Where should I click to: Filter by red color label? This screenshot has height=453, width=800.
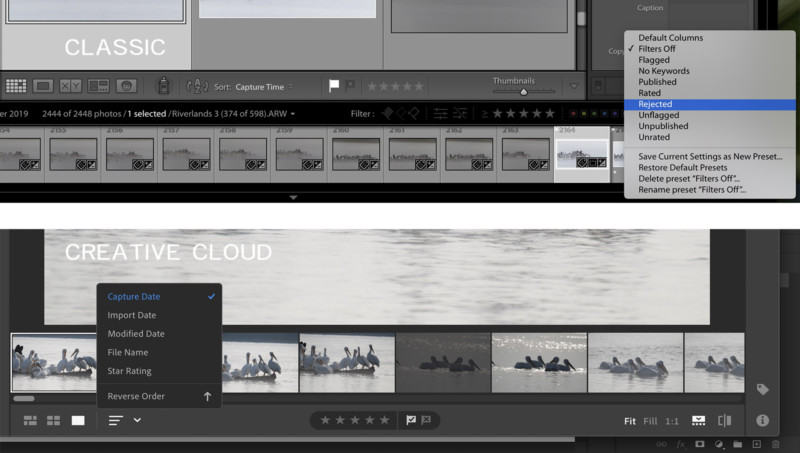coord(573,114)
